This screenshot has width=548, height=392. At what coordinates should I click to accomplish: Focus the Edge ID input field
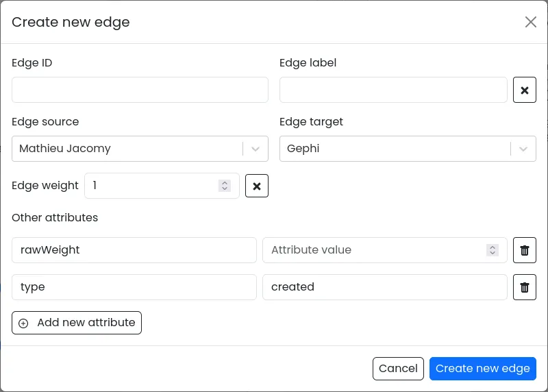click(140, 90)
